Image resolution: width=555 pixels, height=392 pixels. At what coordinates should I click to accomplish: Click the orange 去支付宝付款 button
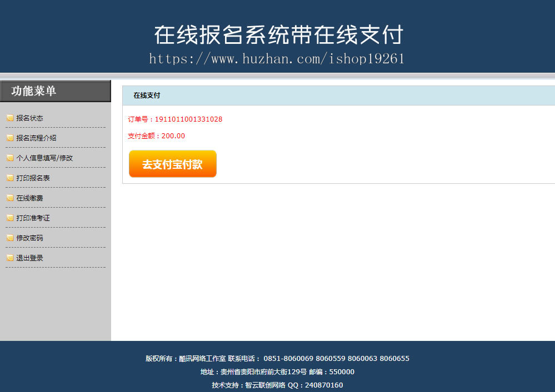(x=173, y=164)
